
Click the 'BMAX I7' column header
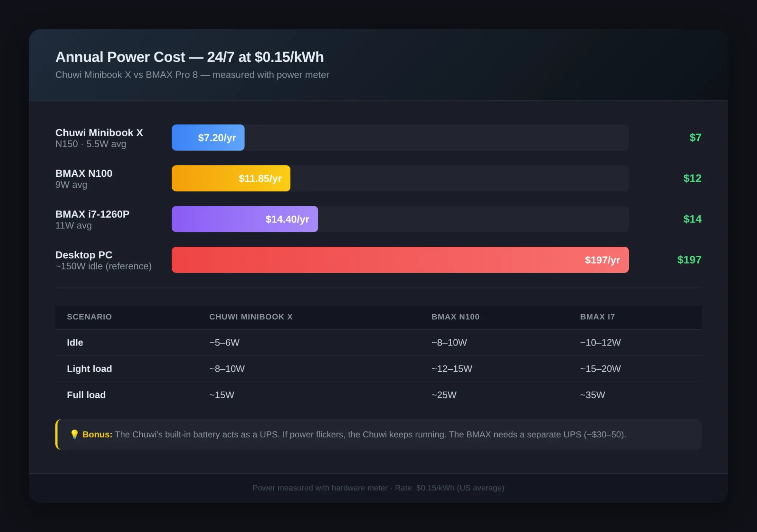pos(597,317)
